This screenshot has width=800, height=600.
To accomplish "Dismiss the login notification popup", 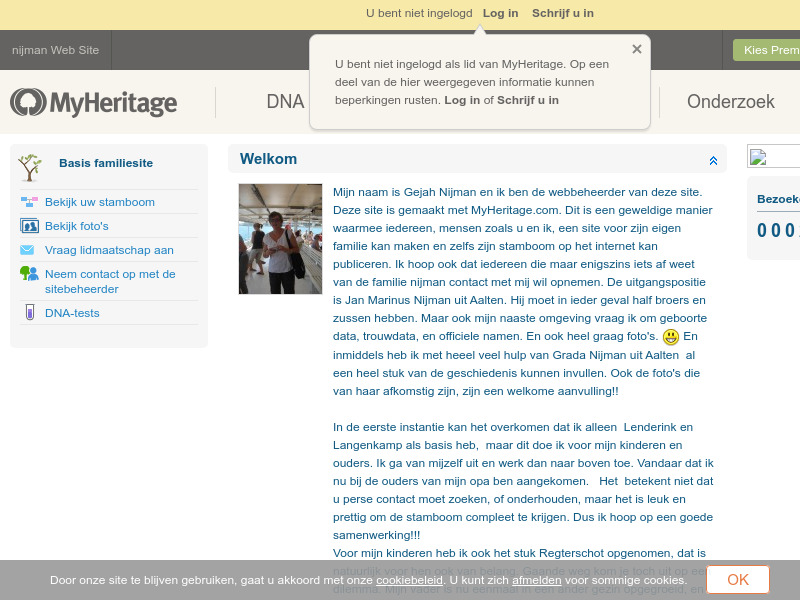I will 636,48.
